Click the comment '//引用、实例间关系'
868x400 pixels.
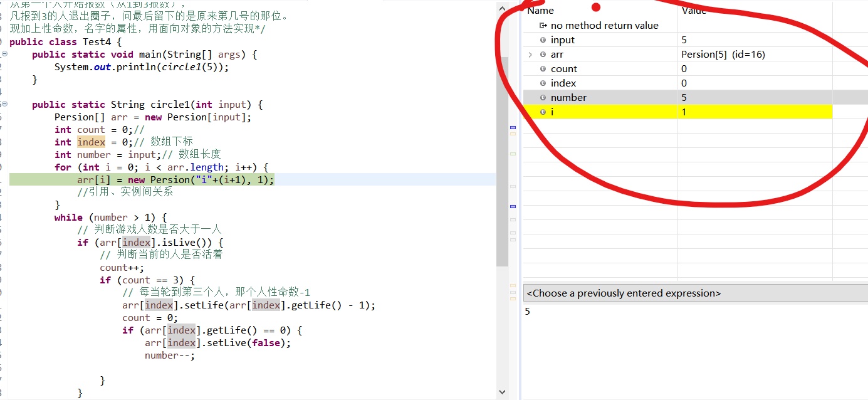tap(125, 192)
